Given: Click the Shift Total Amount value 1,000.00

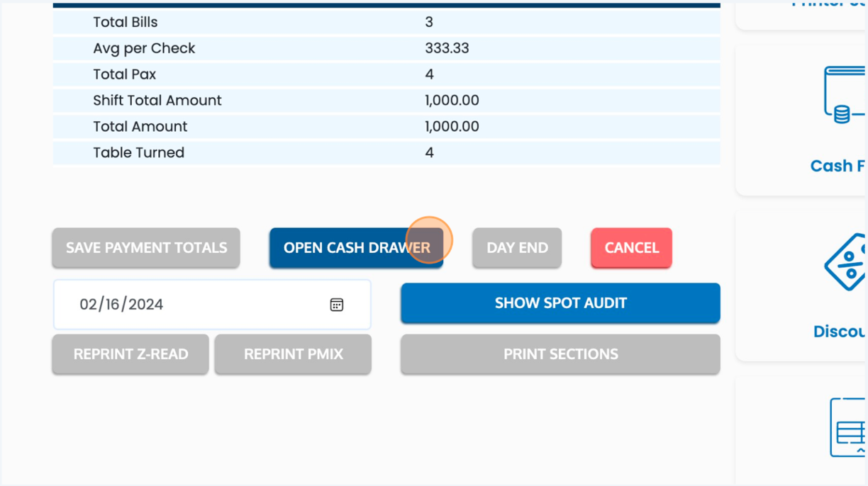Looking at the screenshot, I should [x=451, y=100].
